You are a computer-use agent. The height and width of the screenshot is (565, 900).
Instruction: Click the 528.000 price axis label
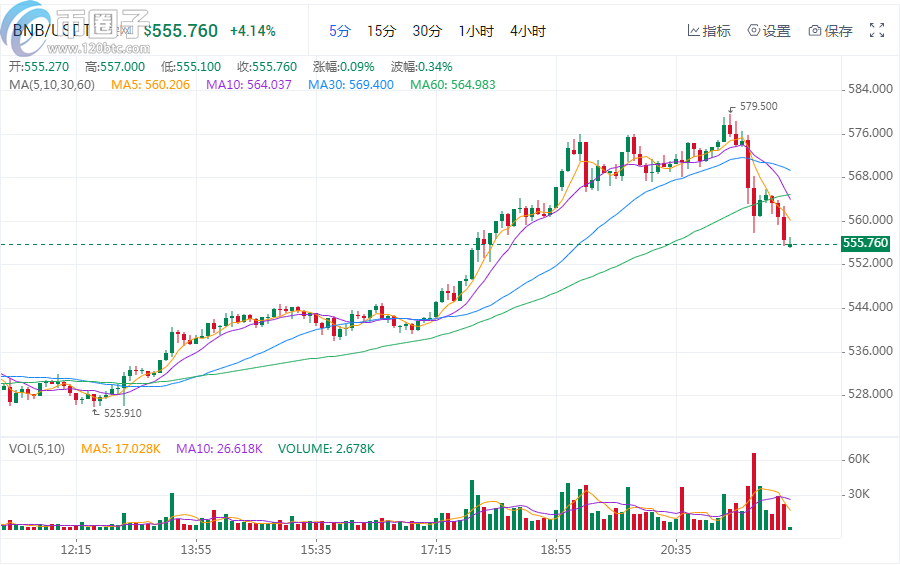pyautogui.click(x=870, y=394)
